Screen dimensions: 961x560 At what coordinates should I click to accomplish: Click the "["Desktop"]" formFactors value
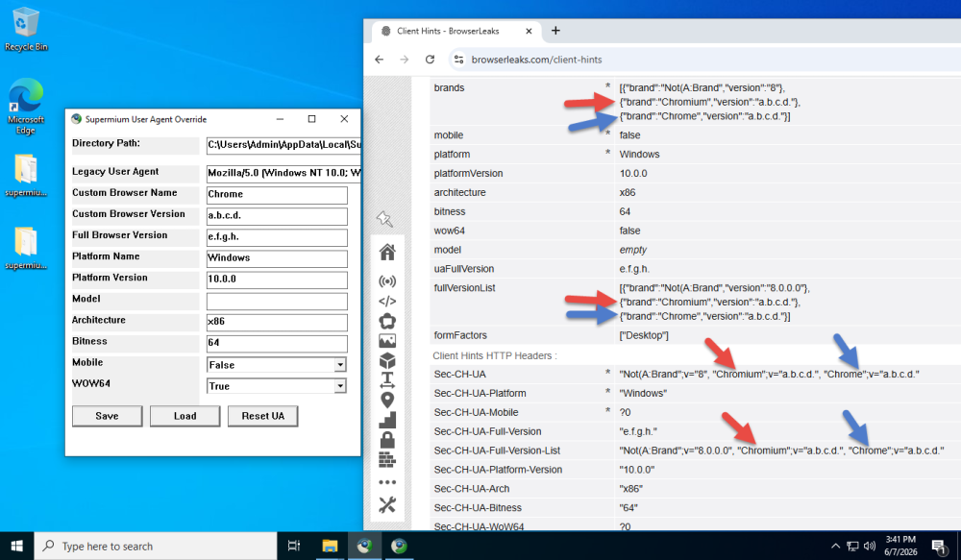[644, 336]
